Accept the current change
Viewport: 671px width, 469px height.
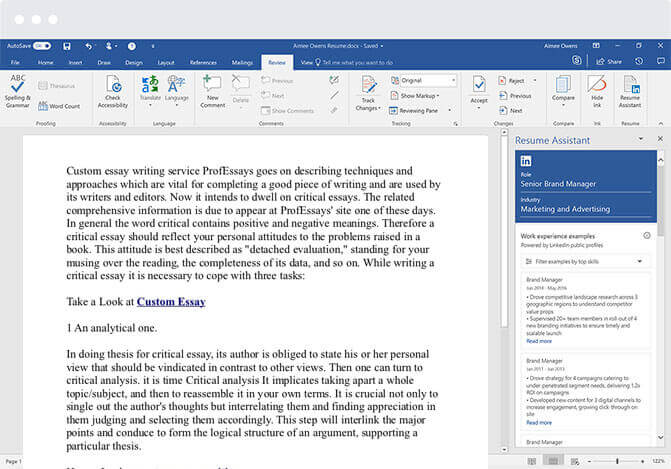(x=479, y=89)
